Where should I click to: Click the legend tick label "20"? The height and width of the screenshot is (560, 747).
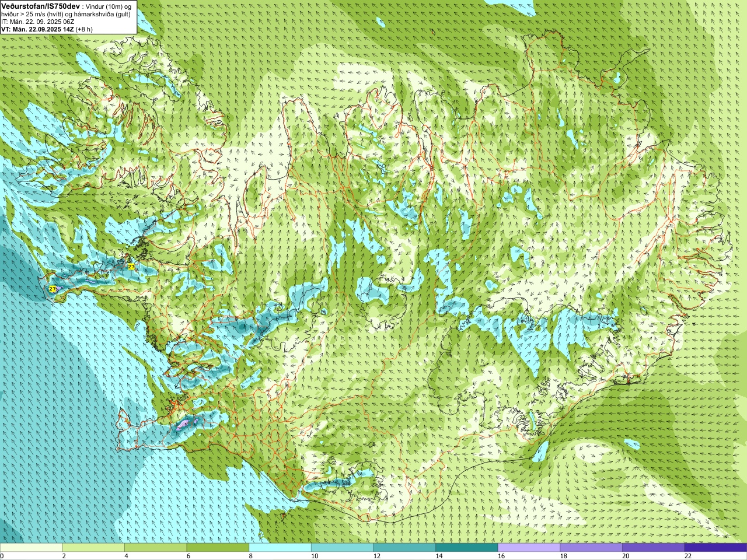(626, 556)
